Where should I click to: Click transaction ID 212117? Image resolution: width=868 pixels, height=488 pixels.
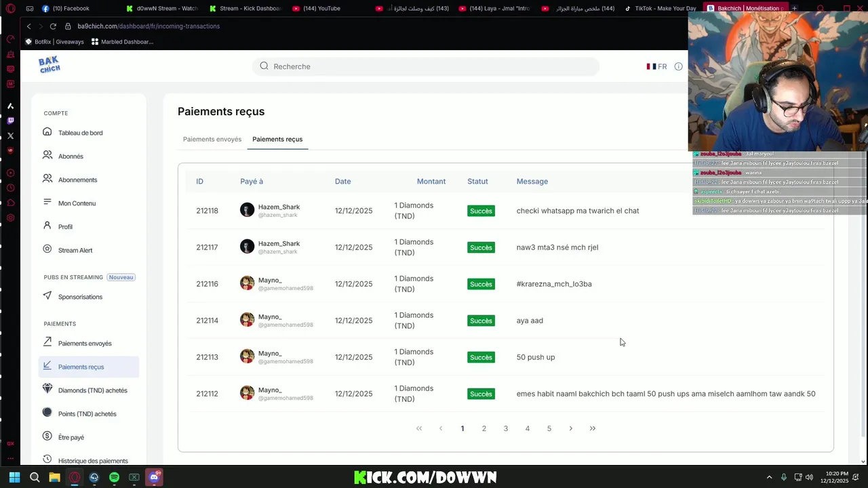click(x=207, y=247)
